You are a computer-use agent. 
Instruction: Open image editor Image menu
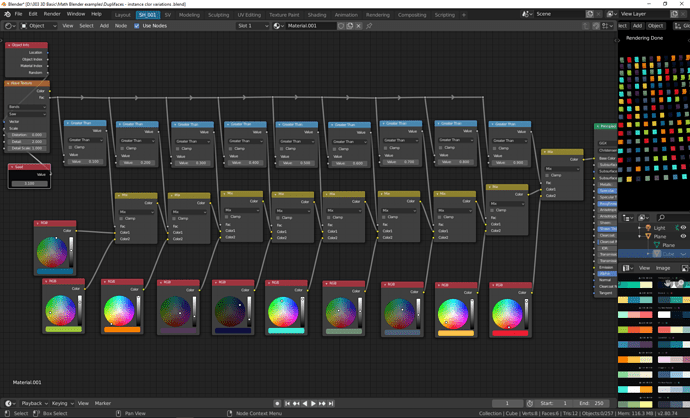pos(663,268)
